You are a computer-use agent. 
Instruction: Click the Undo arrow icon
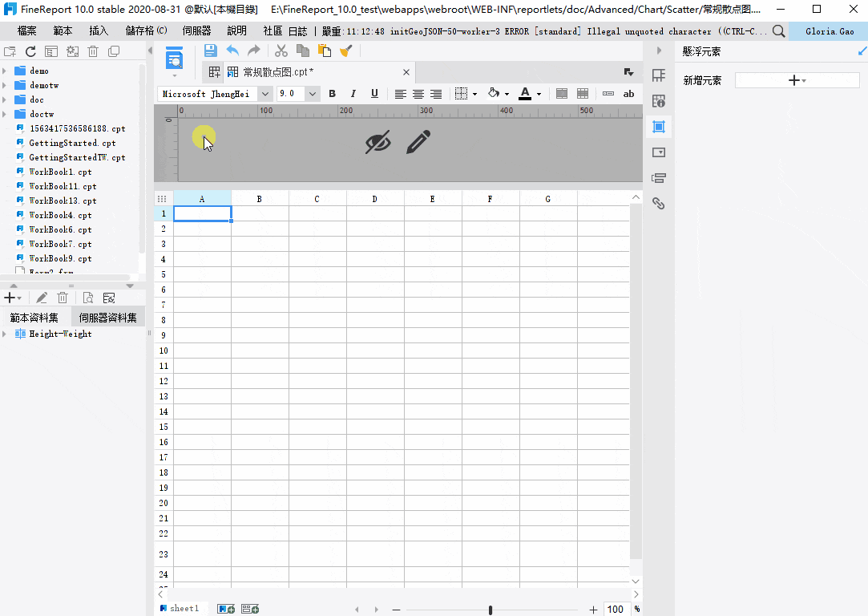(232, 51)
